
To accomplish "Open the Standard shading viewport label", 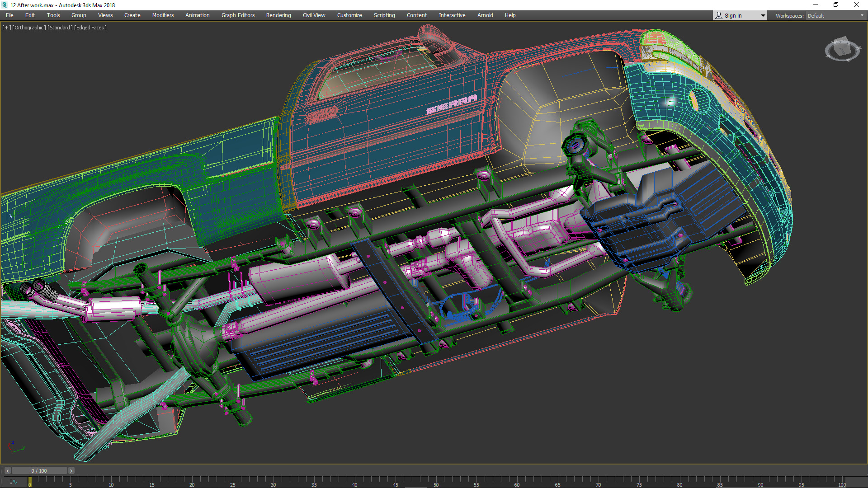I will click(x=60, y=28).
